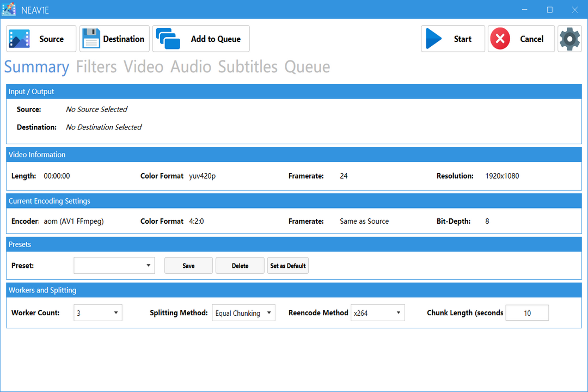The image size is (588, 392).
Task: Open settings via the gear icon
Action: click(x=569, y=39)
